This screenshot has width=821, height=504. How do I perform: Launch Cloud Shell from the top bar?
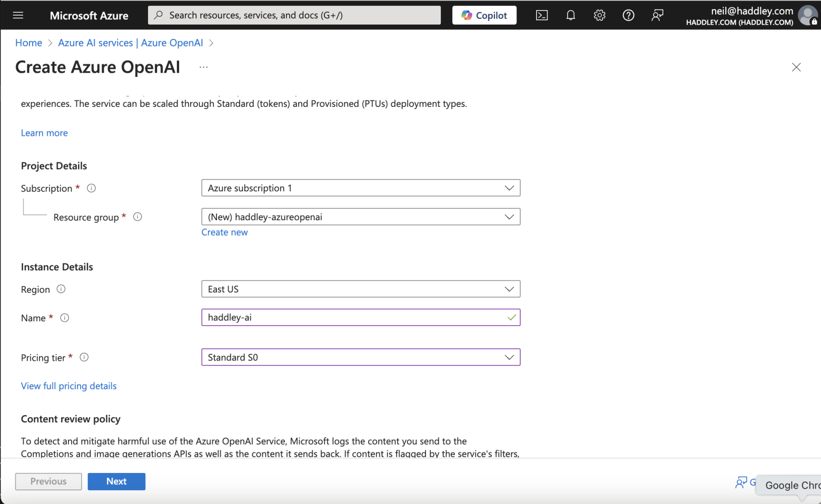click(x=541, y=15)
